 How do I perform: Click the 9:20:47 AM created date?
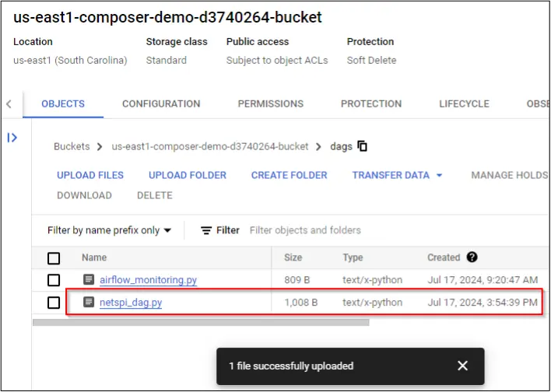coord(483,280)
